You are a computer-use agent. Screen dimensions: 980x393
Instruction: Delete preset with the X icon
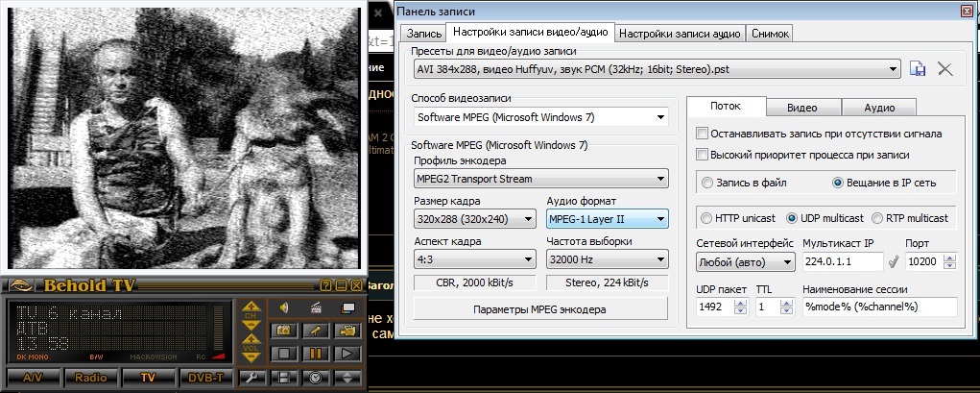[944, 68]
